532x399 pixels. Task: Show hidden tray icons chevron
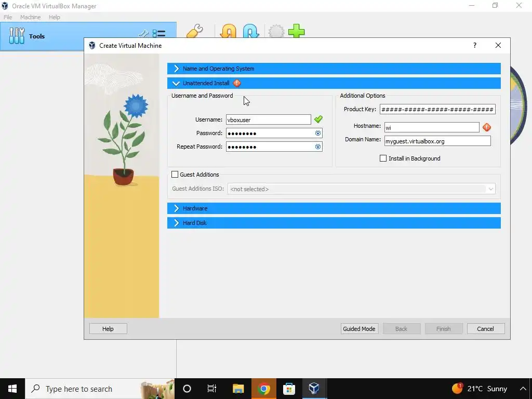click(x=523, y=389)
